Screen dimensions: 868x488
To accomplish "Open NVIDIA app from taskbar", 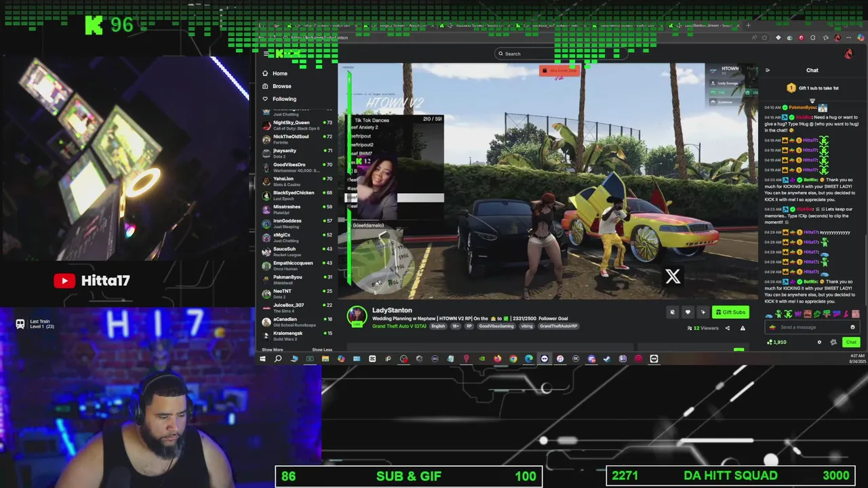I will (481, 359).
